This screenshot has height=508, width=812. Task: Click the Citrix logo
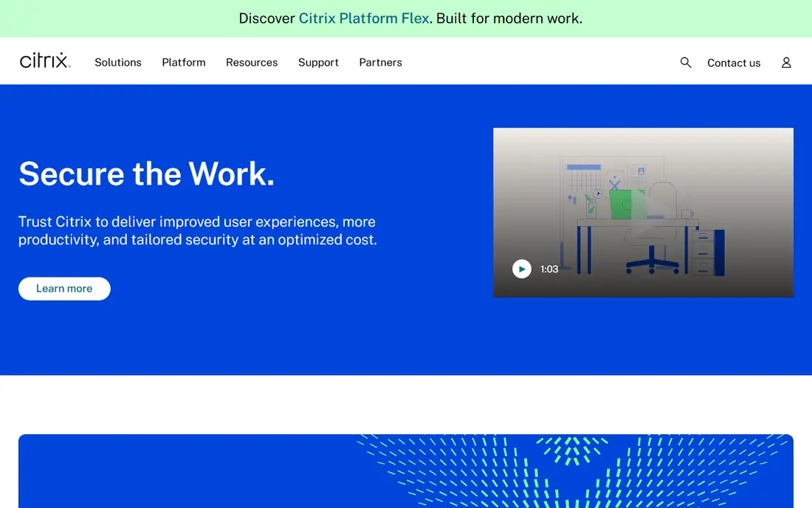(45, 61)
